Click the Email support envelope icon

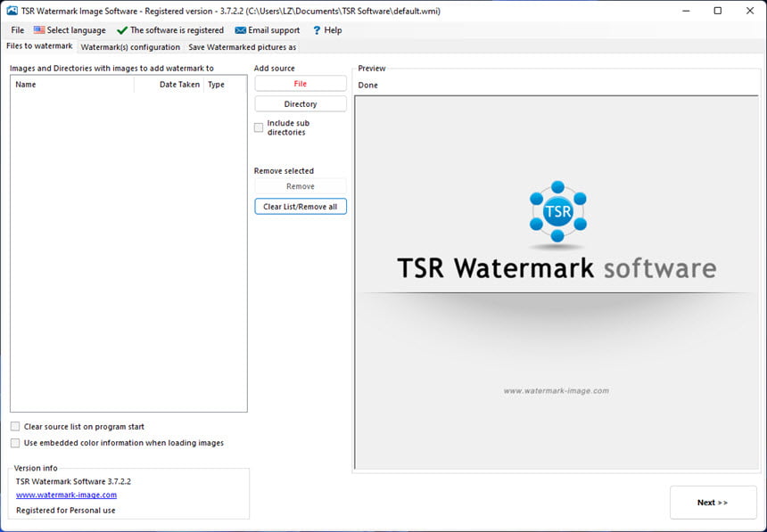[240, 30]
